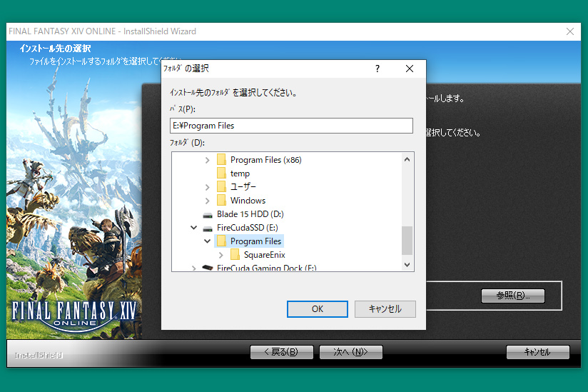Confirm folder selection with OK
Screen dimensions: 588x392
pyautogui.click(x=318, y=308)
